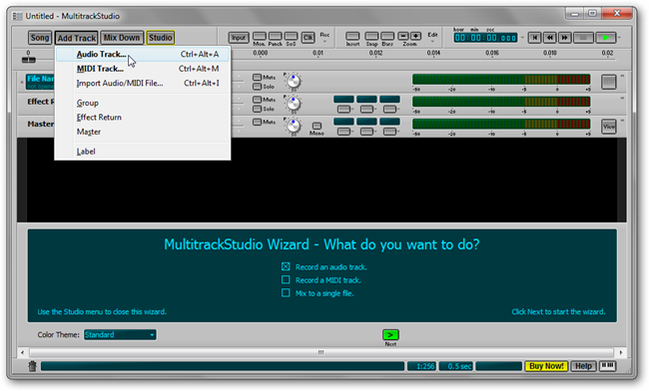Solo the Effect Return track
Screen dimensions: 649x391
click(257, 109)
